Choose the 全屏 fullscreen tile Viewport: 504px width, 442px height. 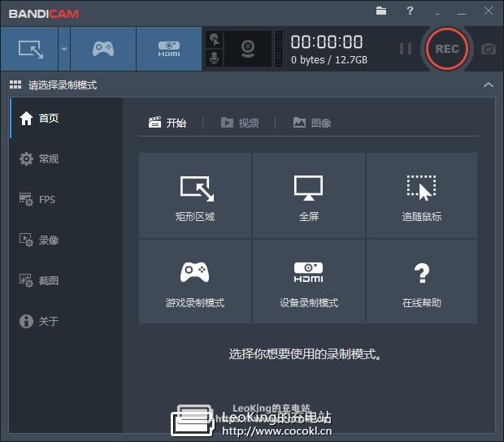309,196
